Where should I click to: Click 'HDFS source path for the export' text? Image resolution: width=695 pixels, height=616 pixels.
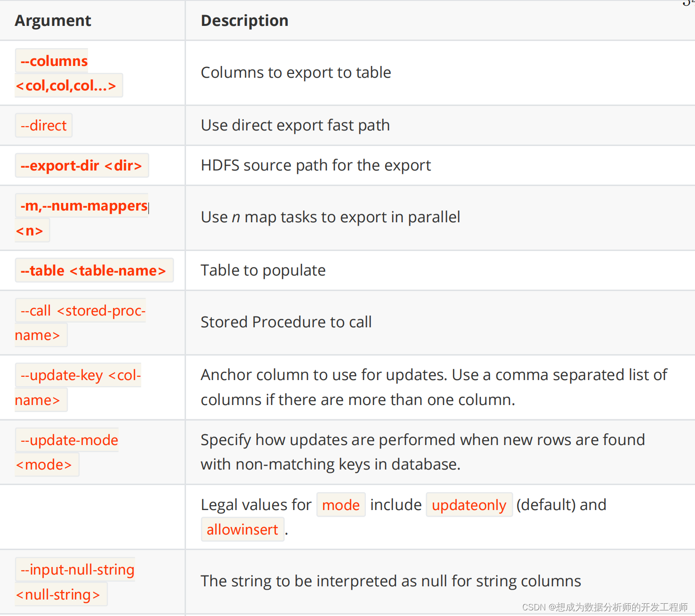[315, 165]
